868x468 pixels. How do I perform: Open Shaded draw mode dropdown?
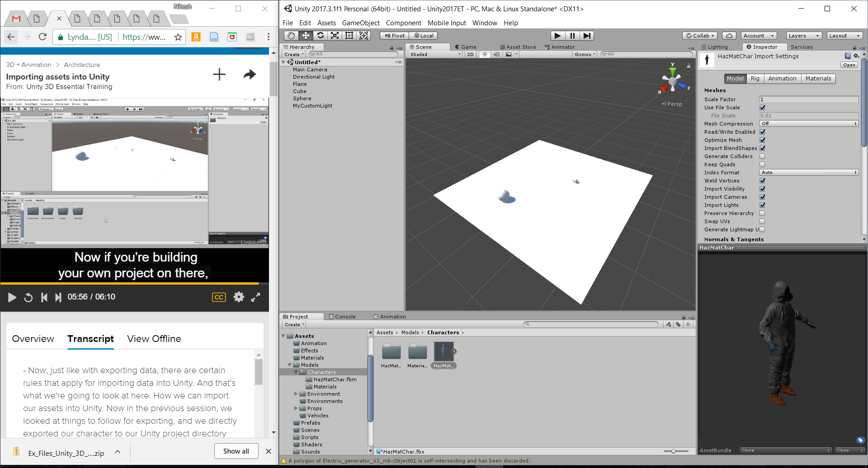tap(435, 54)
